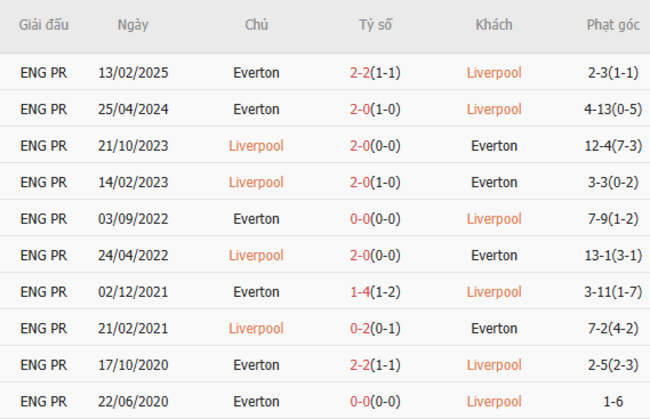
Task: Click Liverpool home team on 21/02/2021
Action: click(x=256, y=328)
